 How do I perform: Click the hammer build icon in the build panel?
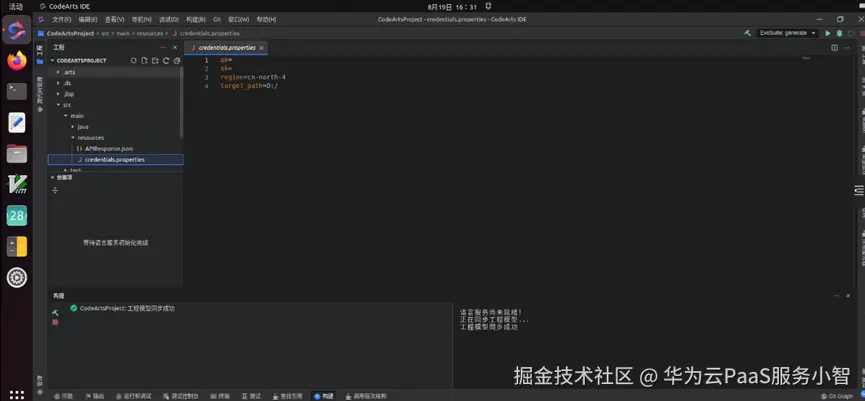[55, 312]
